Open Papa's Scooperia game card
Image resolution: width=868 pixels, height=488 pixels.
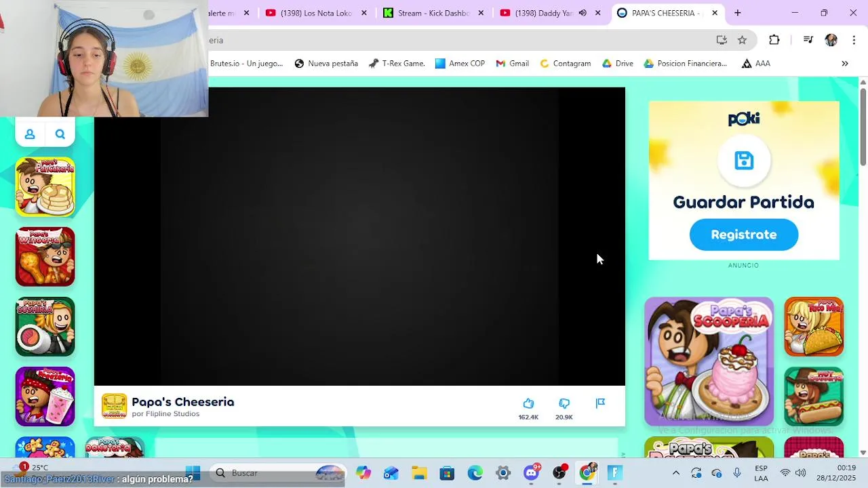(709, 361)
